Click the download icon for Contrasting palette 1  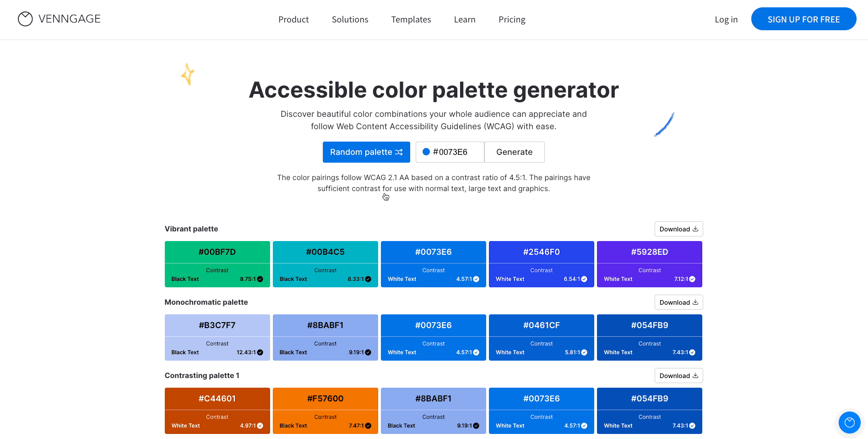695,375
